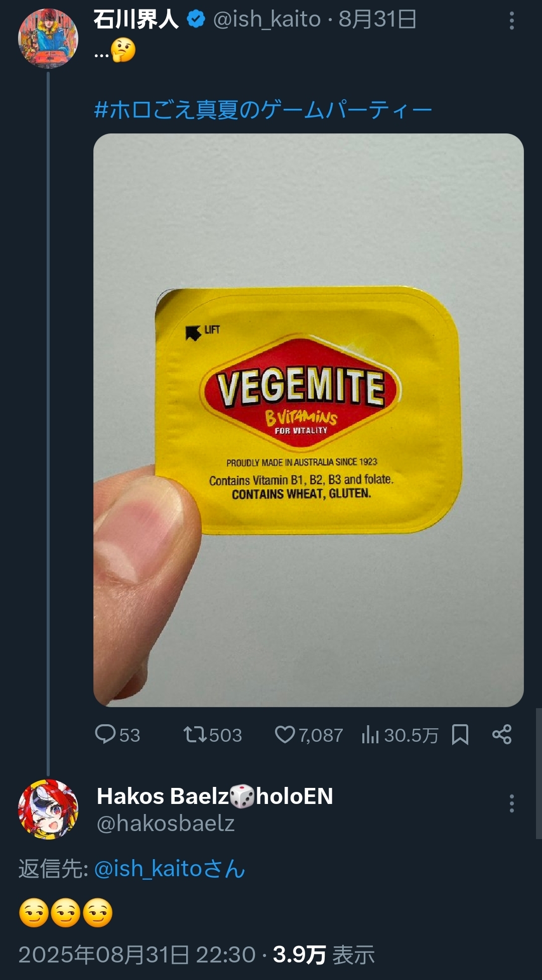542x980 pixels.
Task: Open more options for 石川界人's tweet
Action: [x=511, y=21]
